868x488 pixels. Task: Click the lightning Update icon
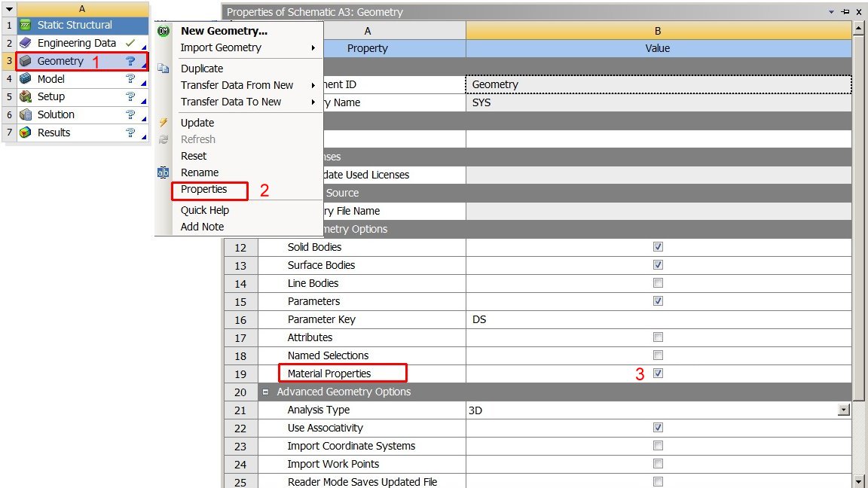point(164,123)
